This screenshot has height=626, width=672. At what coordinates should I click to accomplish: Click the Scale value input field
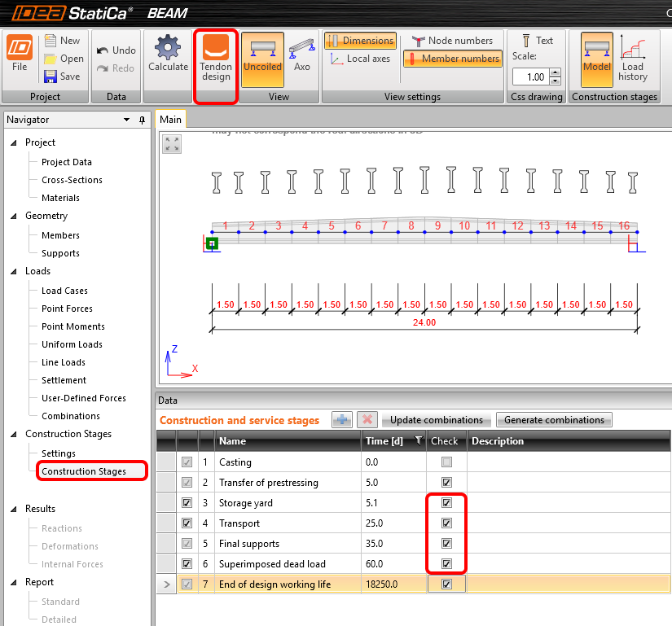click(x=530, y=77)
